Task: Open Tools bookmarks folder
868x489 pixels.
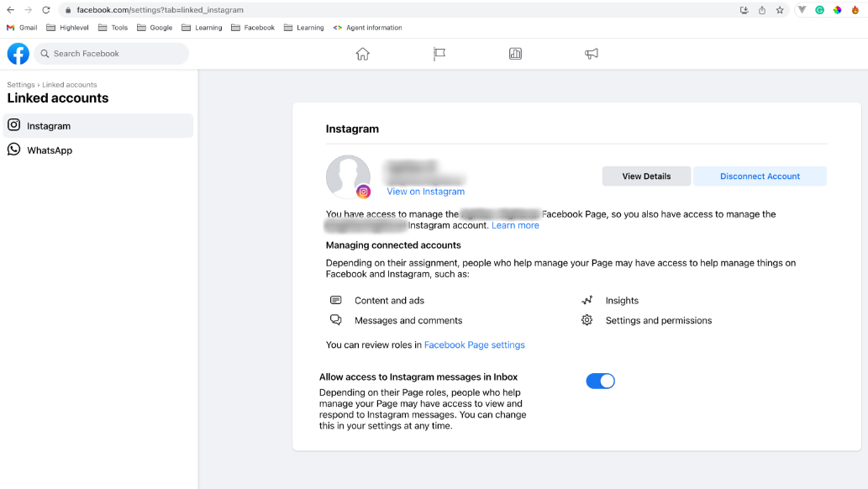Action: click(113, 28)
